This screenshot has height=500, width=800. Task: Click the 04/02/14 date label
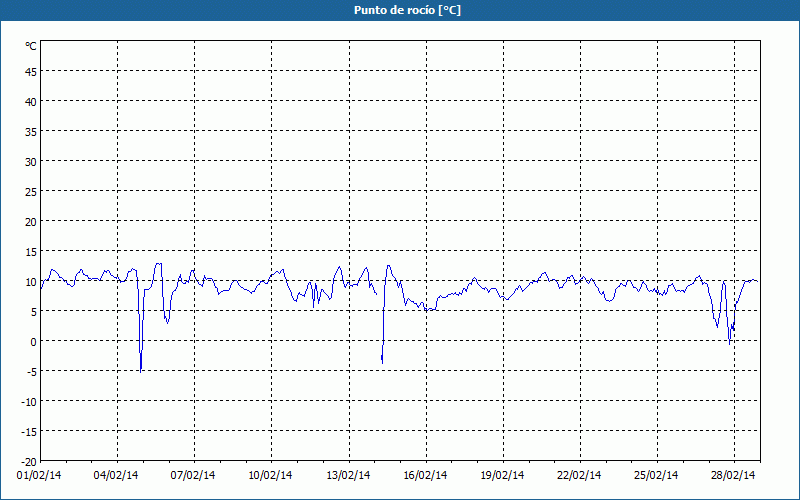116,476
